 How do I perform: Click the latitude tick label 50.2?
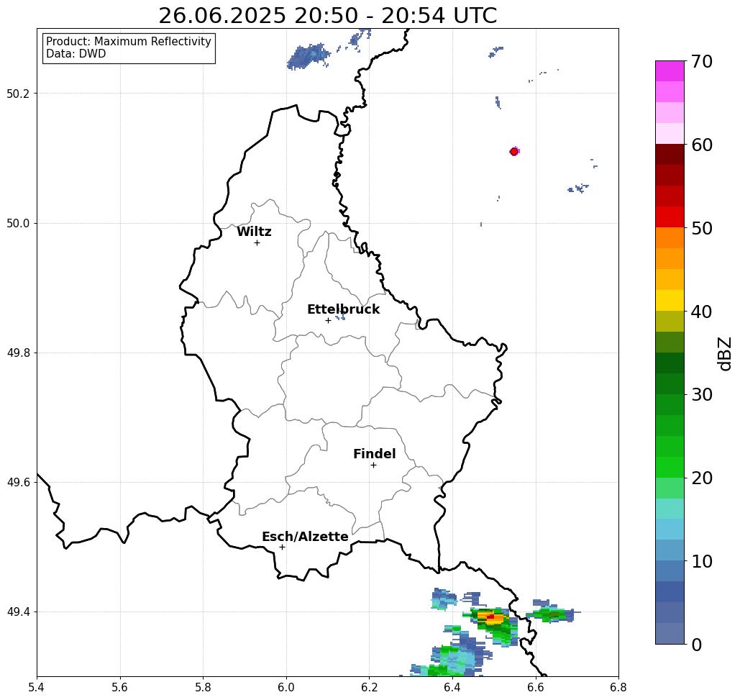pyautogui.click(x=18, y=94)
